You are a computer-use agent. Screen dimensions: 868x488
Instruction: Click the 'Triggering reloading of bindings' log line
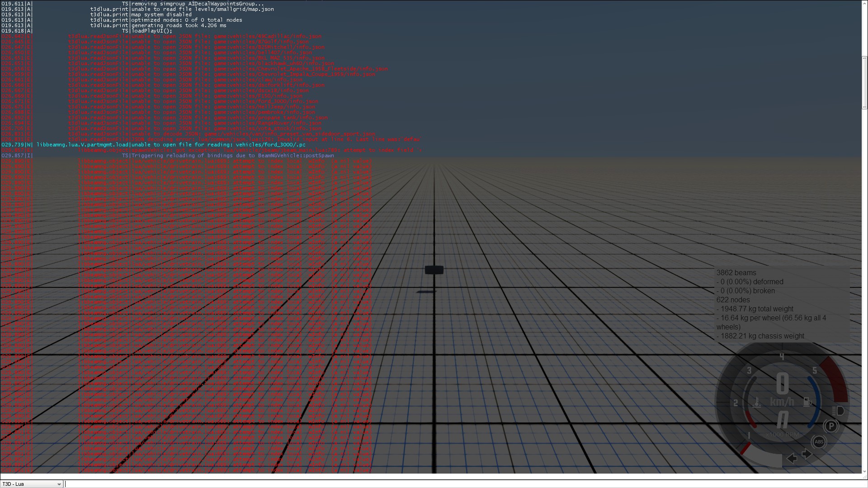(x=233, y=155)
